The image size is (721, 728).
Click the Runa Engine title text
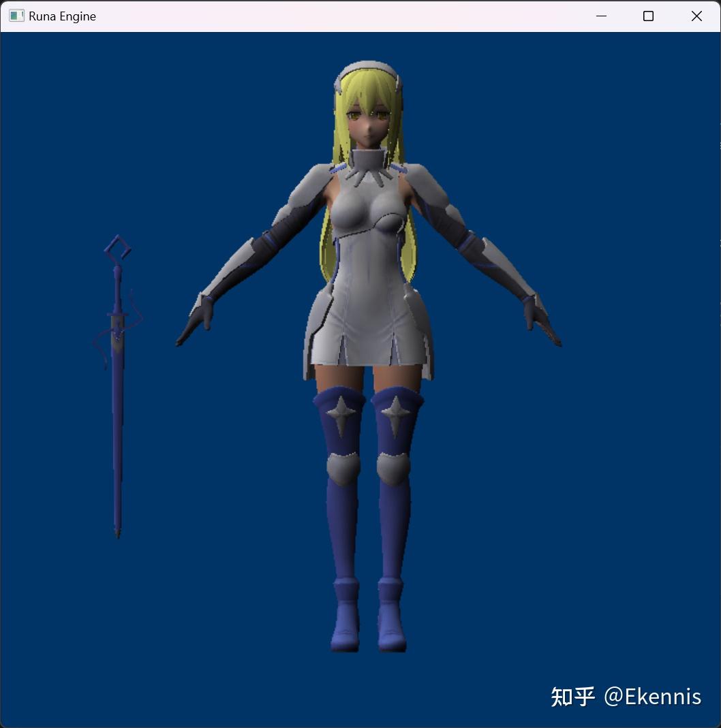(61, 16)
